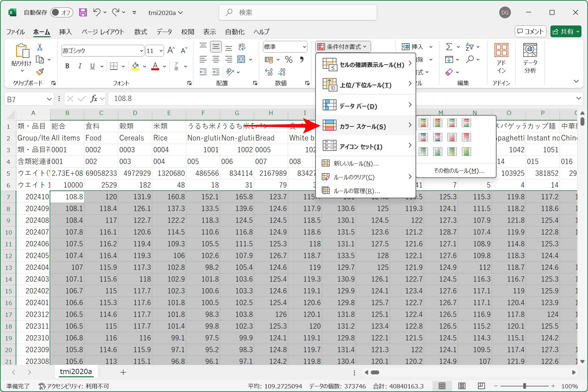Click the red font color swatch button
Image resolution: width=588 pixels, height=392 pixels.
coord(155,66)
